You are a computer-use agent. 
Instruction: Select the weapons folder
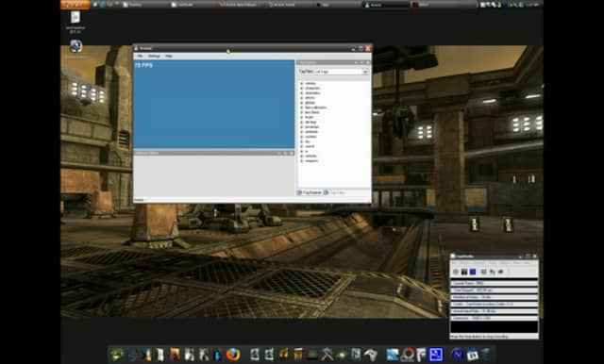coord(311,161)
